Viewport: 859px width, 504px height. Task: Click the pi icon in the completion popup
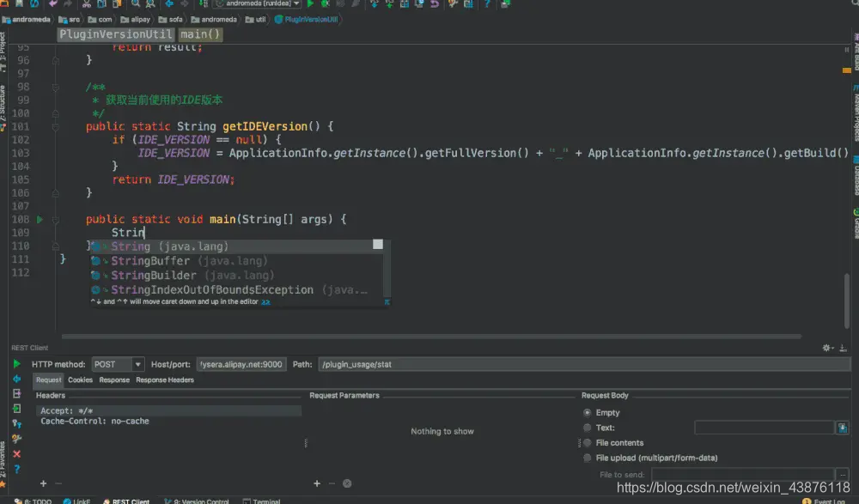[387, 302]
